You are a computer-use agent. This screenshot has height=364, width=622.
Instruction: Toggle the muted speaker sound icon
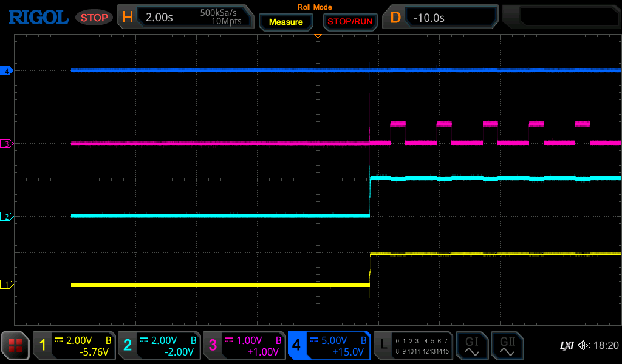[x=584, y=345]
